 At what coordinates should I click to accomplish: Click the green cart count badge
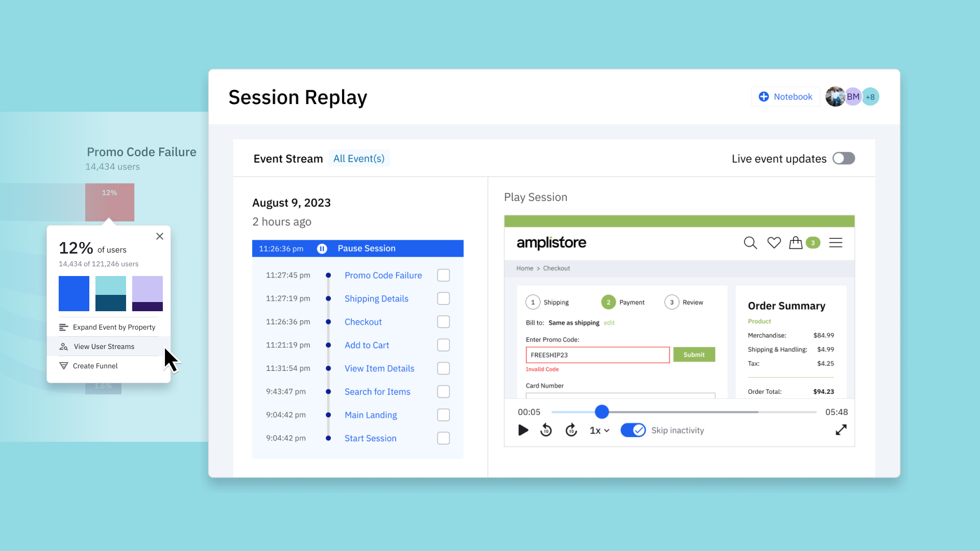coord(813,243)
